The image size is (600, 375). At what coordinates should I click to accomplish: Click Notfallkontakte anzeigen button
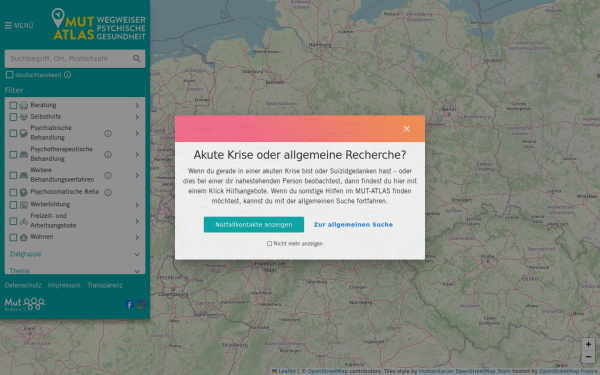pos(254,225)
